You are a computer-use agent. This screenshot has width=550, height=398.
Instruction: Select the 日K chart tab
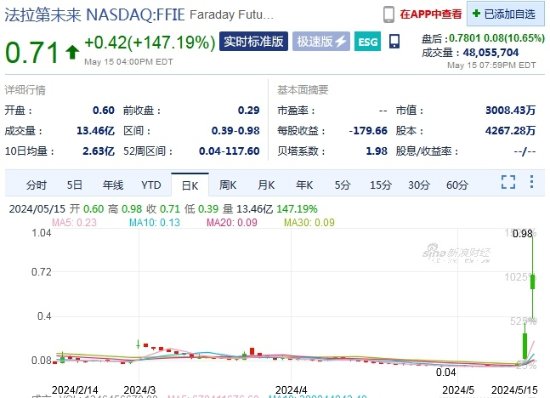point(190,185)
